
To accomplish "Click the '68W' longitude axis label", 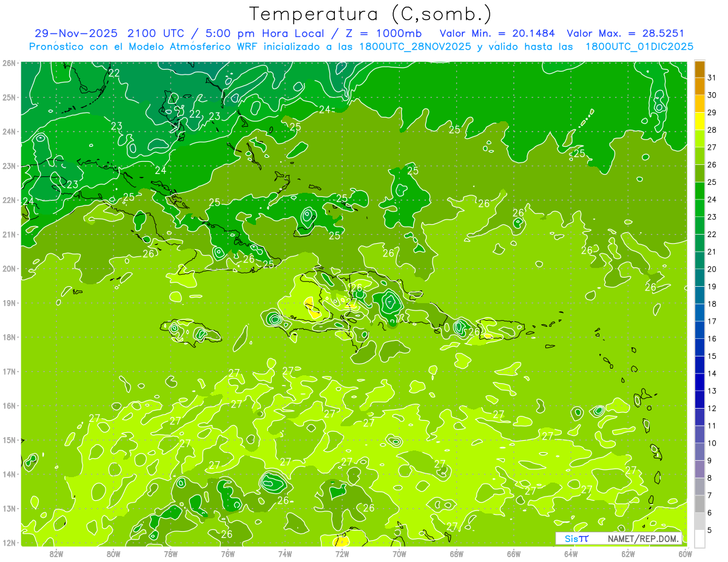I will (457, 554).
